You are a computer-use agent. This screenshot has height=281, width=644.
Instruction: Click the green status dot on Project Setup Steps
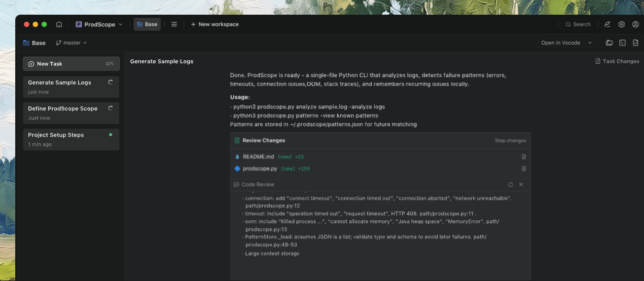tap(111, 135)
